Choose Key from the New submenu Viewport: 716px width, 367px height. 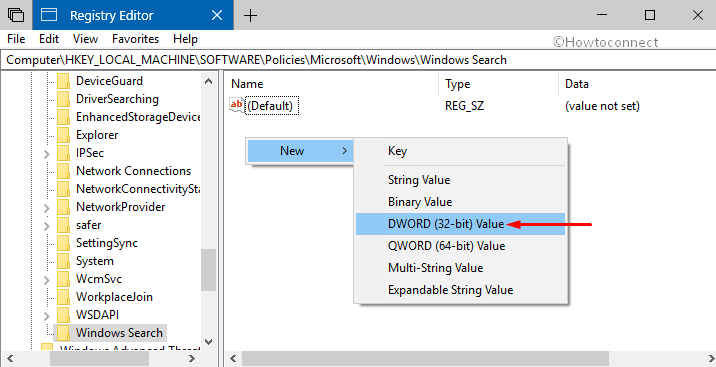460,151
